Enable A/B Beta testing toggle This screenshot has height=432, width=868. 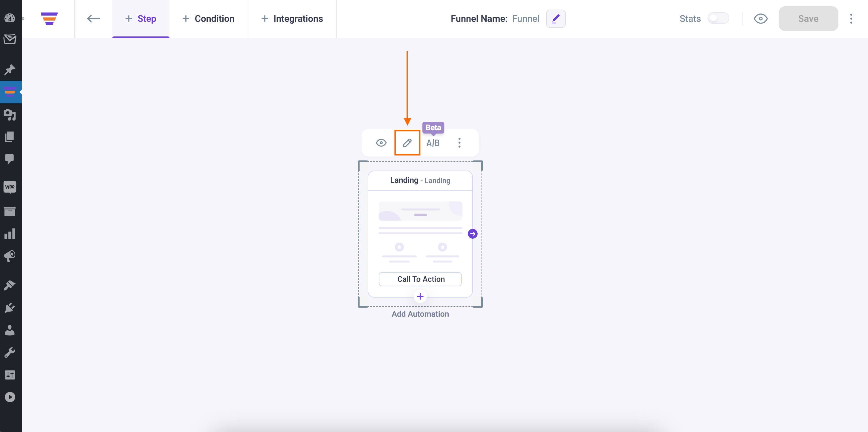(433, 143)
